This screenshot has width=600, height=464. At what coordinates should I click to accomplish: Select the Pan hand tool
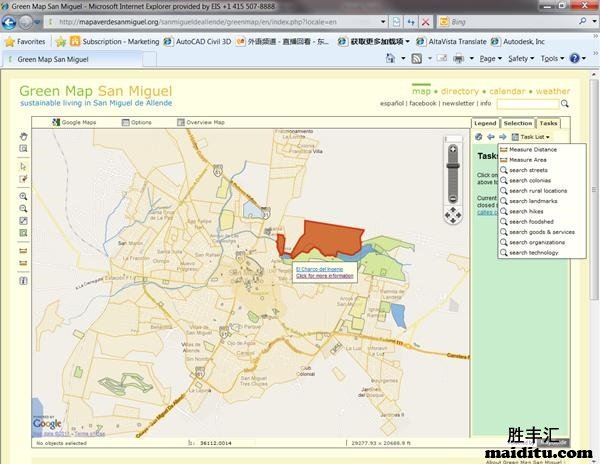pos(23,136)
